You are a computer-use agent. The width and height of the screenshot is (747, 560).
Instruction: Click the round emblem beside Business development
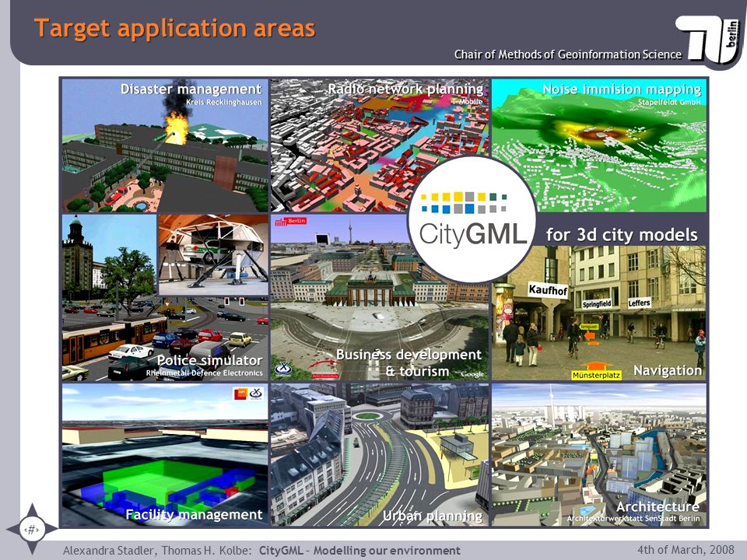click(x=284, y=369)
